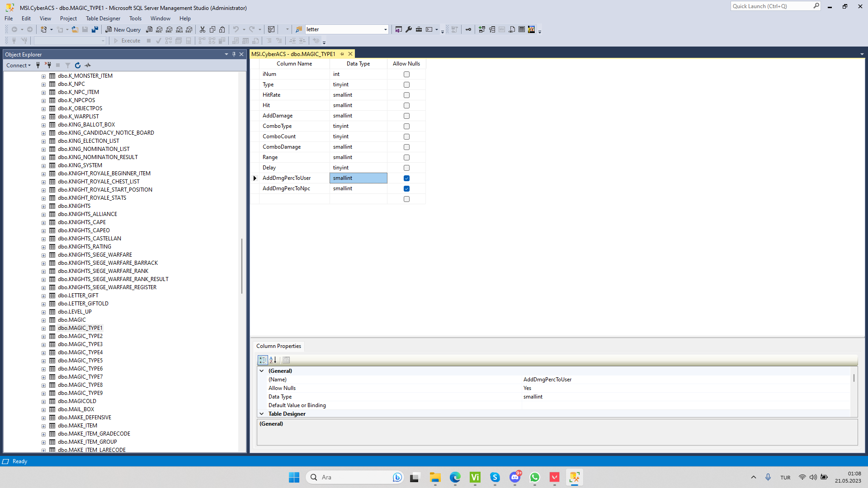Click the wrench Properties icon
Screen dimensions: 868x488
click(x=409, y=29)
